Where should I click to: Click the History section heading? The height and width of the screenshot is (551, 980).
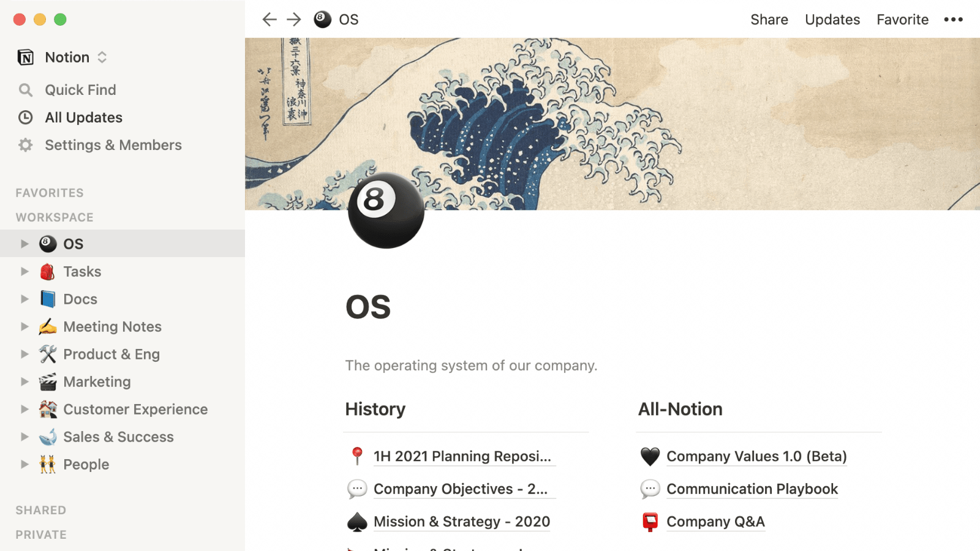375,409
